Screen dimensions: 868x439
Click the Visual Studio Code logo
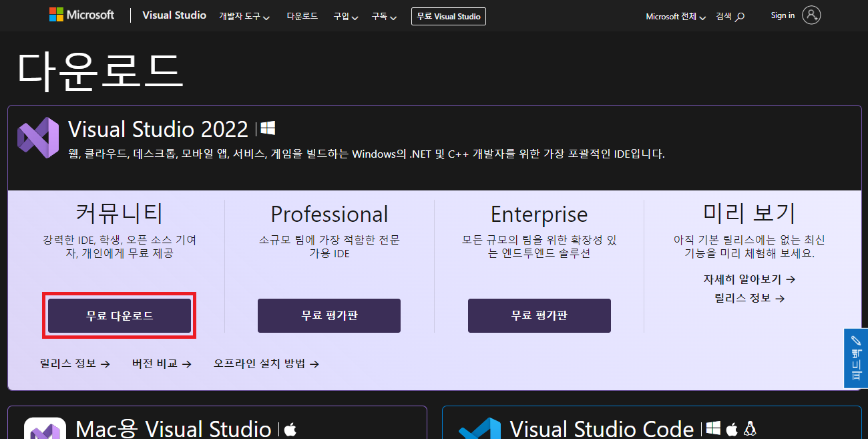tap(479, 428)
